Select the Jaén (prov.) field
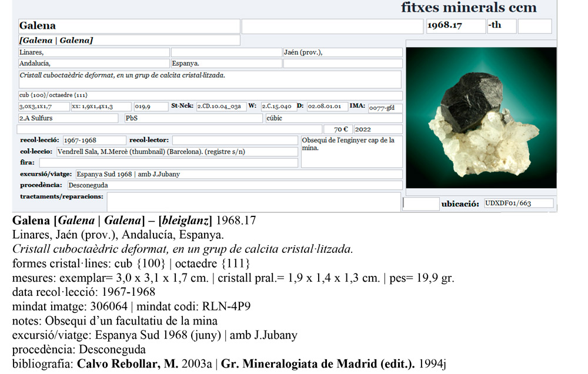The image size is (588, 374). [342, 52]
